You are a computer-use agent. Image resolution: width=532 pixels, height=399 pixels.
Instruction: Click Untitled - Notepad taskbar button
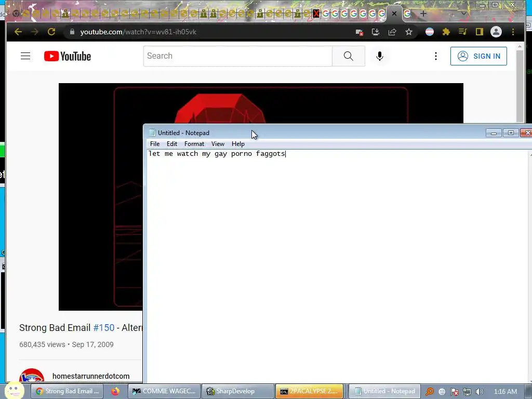pos(385,391)
